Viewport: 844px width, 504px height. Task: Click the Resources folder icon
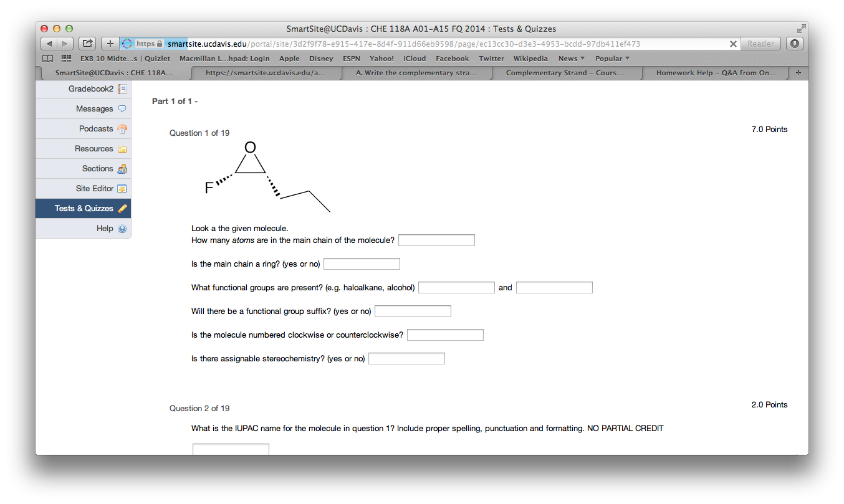click(122, 149)
